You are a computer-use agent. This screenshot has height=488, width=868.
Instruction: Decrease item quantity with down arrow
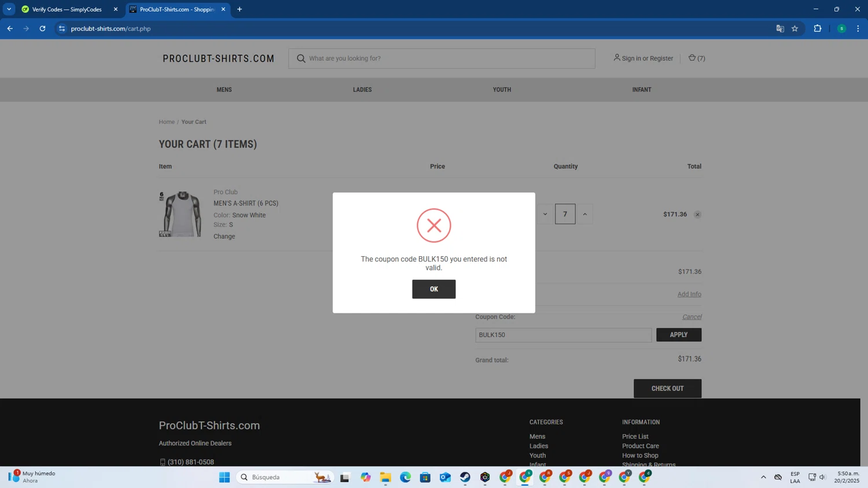point(545,214)
